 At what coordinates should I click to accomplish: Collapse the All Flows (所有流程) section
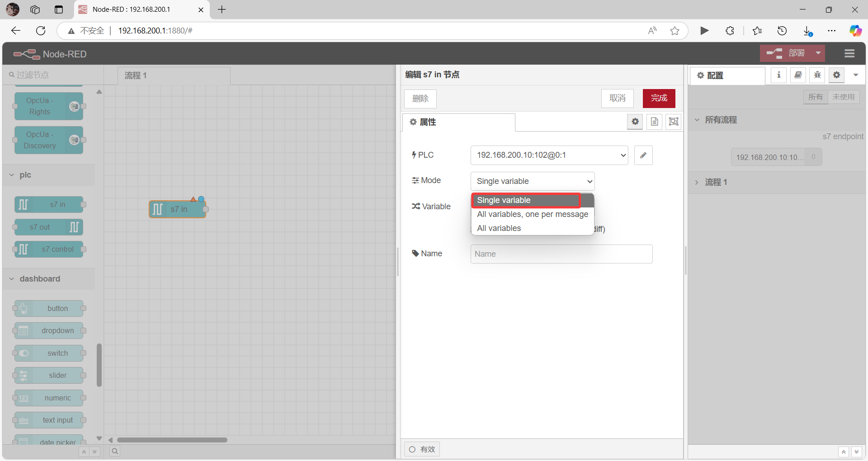pos(777,120)
